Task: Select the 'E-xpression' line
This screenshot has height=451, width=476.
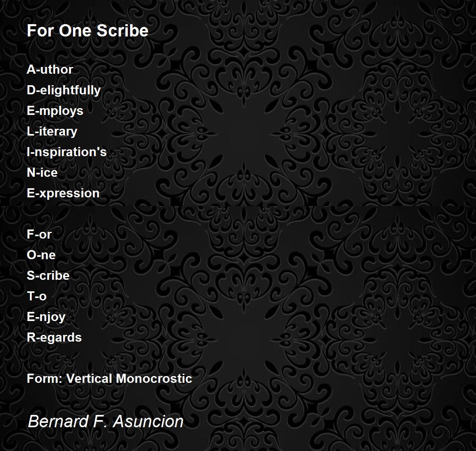Action: coord(63,193)
